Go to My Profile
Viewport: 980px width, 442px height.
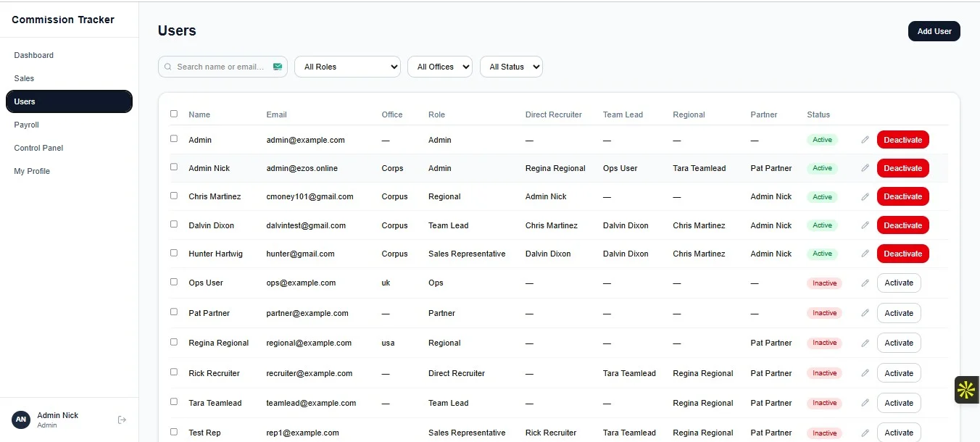[69, 171]
